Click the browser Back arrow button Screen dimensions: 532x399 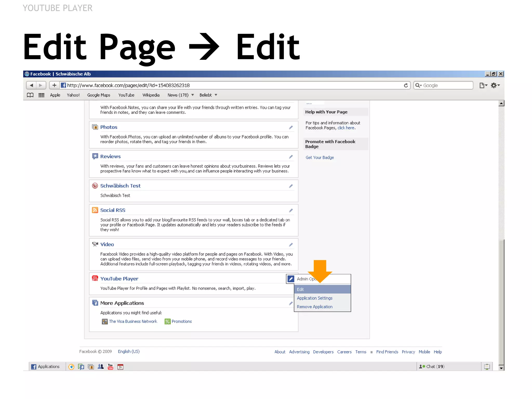click(x=31, y=85)
